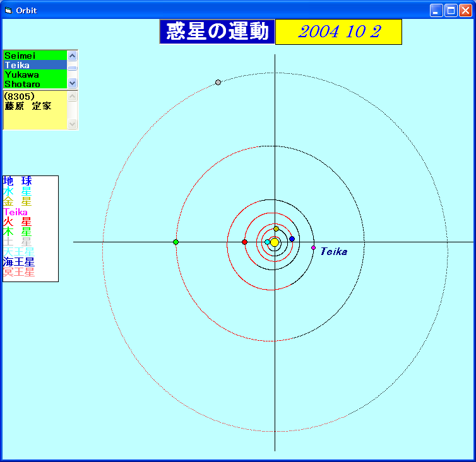476x462 pixels.
Task: Click the blue Earth dot on its orbit
Action: tap(292, 239)
